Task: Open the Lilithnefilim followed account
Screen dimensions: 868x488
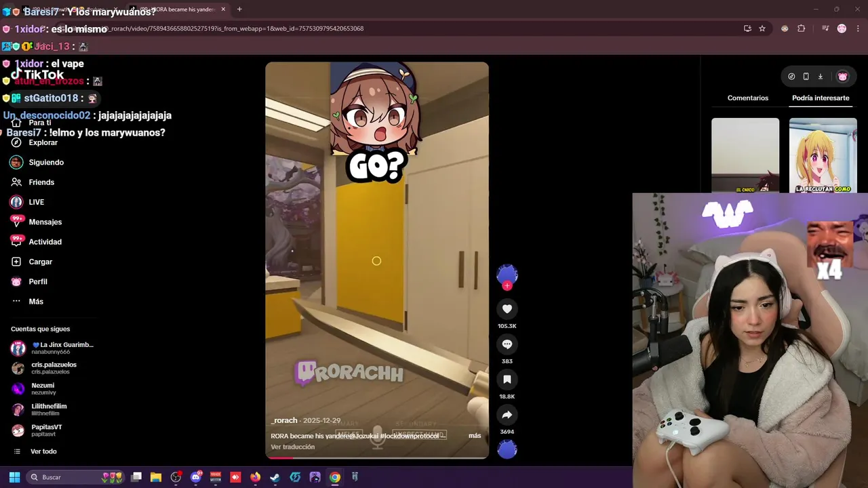Action: [39, 409]
